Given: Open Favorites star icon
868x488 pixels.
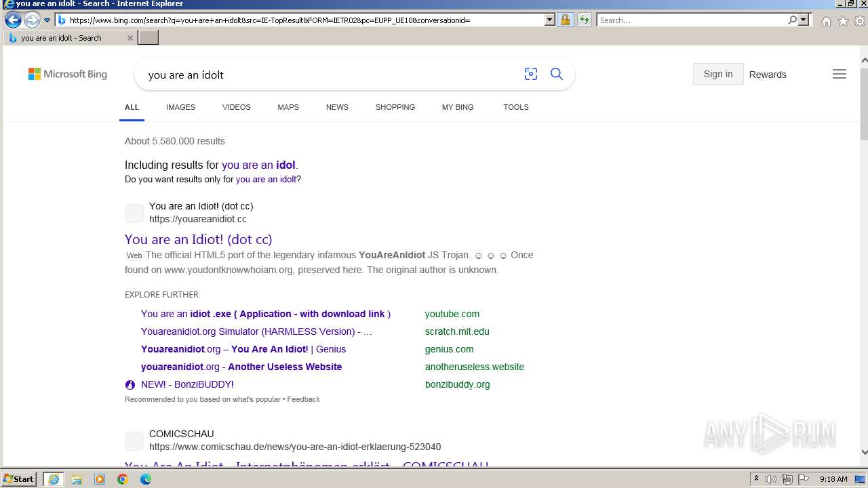Looking at the screenshot, I should (x=843, y=21).
